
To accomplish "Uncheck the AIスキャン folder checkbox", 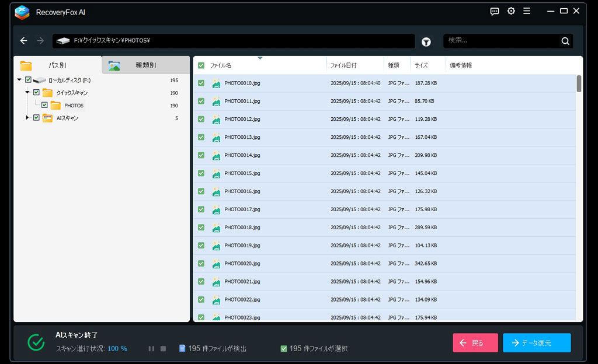I will tap(36, 118).
